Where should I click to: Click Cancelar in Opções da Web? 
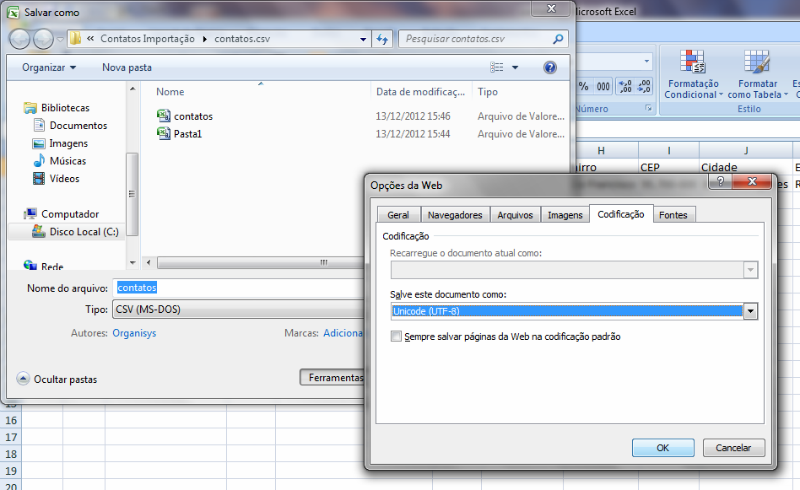tap(733, 448)
